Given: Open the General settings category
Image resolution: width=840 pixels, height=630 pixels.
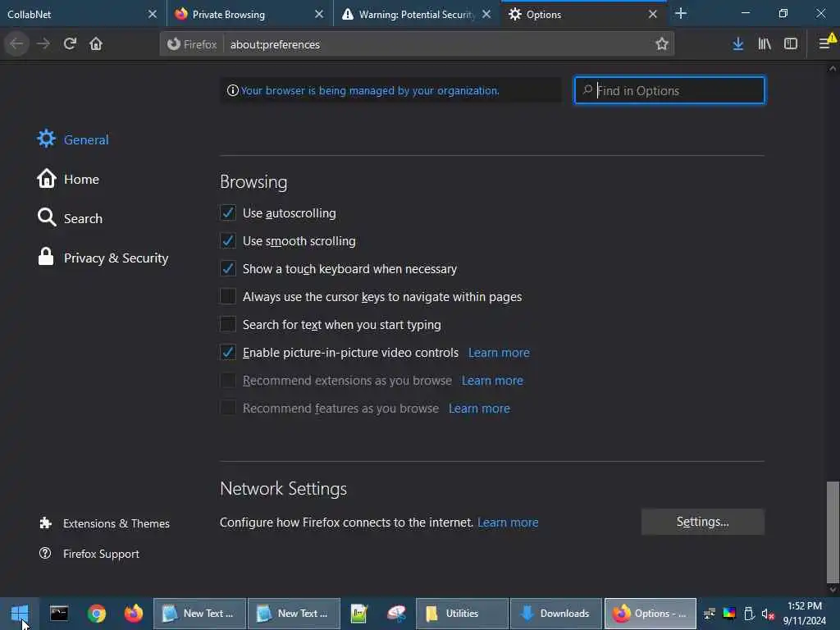Looking at the screenshot, I should coord(73,139).
